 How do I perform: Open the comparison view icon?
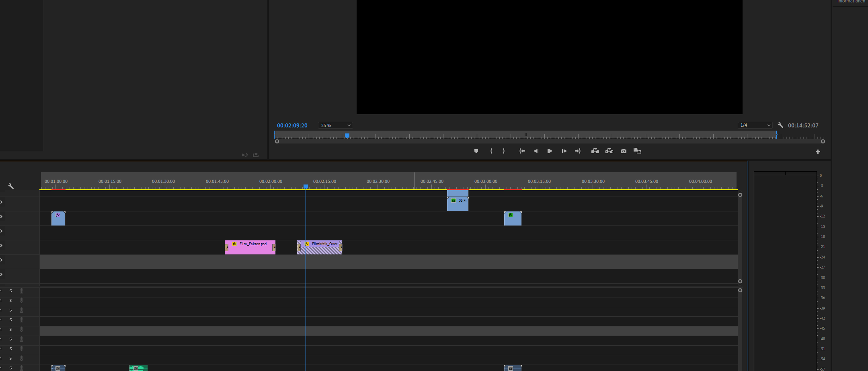click(637, 151)
